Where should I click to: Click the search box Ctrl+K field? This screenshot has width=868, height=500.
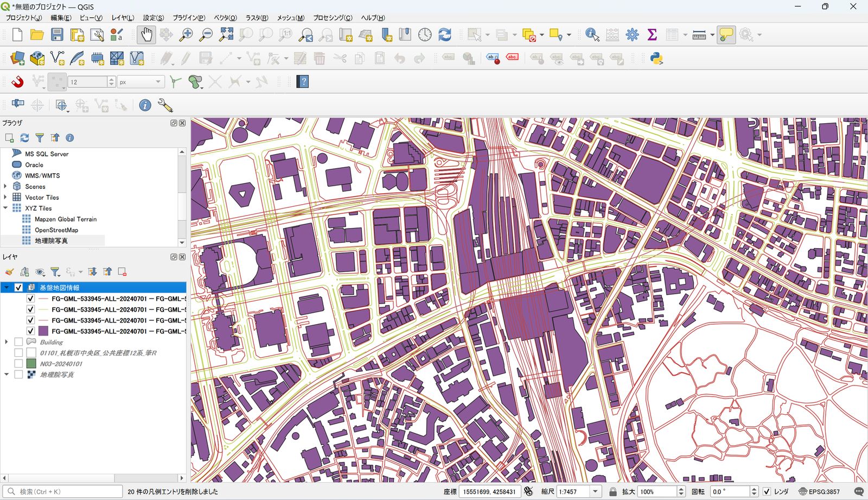tap(64, 491)
